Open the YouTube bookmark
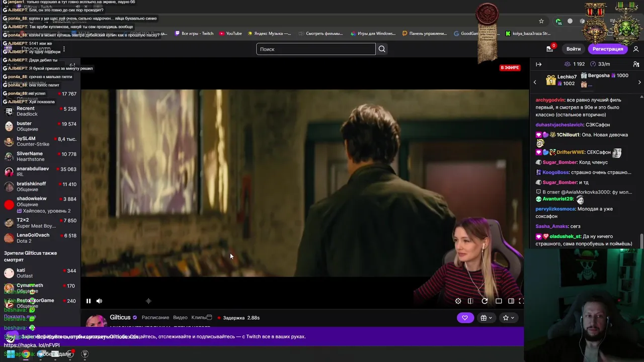Screen dimensions: 644x362 230,34
